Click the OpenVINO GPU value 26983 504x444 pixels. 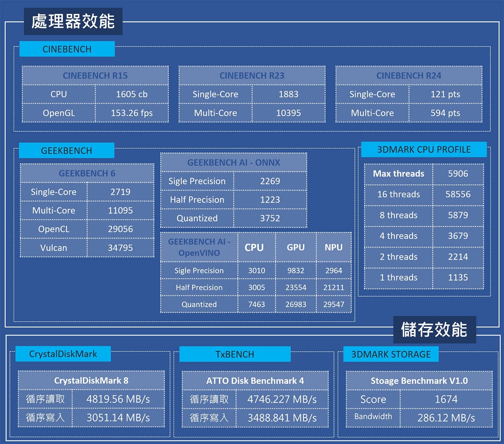(x=296, y=304)
